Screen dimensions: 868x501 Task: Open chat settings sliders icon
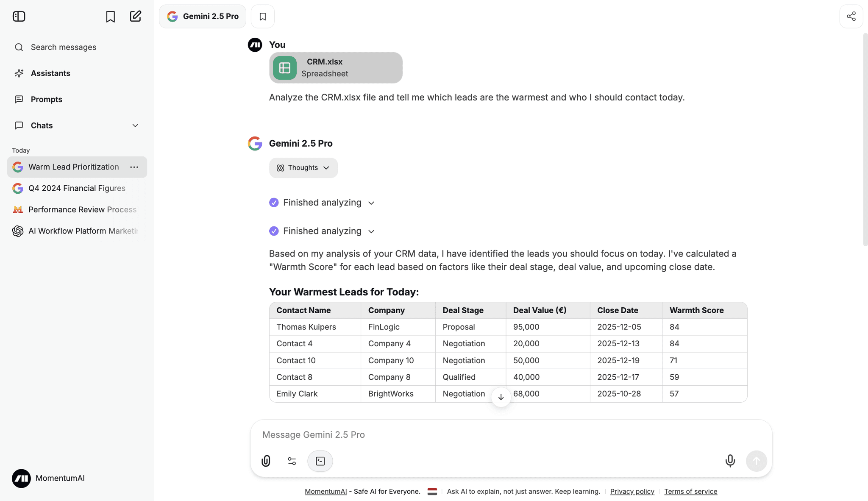coord(292,461)
